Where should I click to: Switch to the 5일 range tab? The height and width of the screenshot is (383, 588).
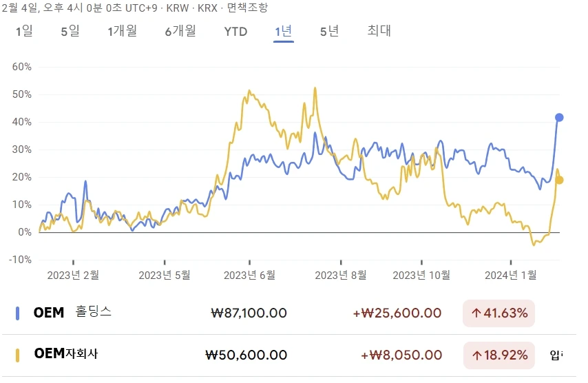(70, 31)
